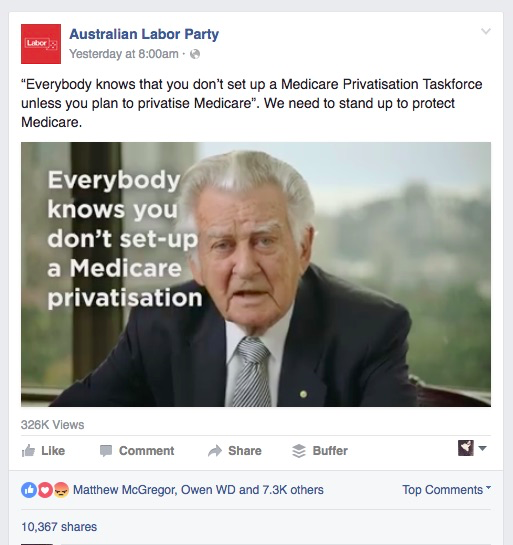
Task: Like the post via Like label
Action: (x=53, y=451)
